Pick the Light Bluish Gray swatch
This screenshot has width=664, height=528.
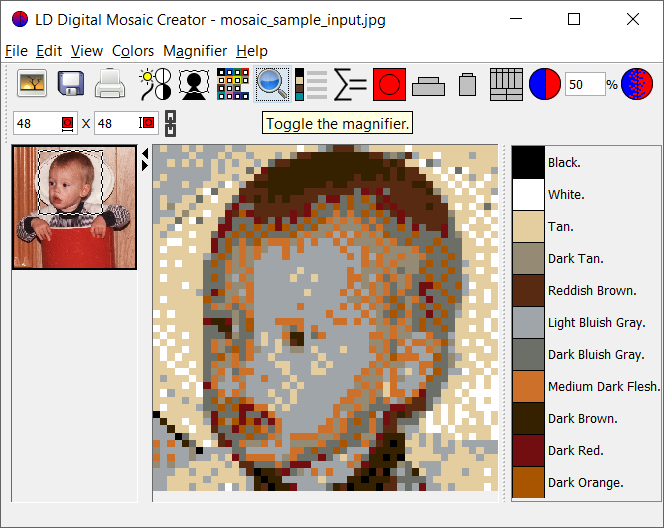[528, 322]
